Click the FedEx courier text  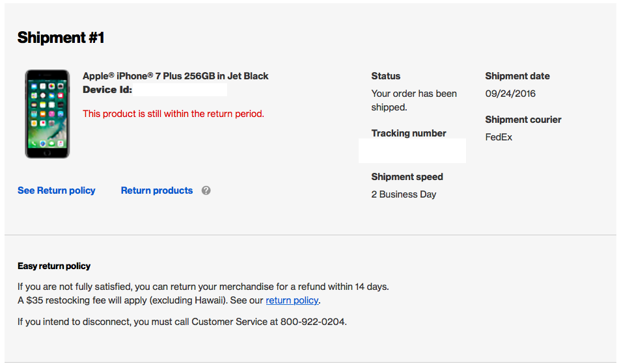tap(499, 137)
